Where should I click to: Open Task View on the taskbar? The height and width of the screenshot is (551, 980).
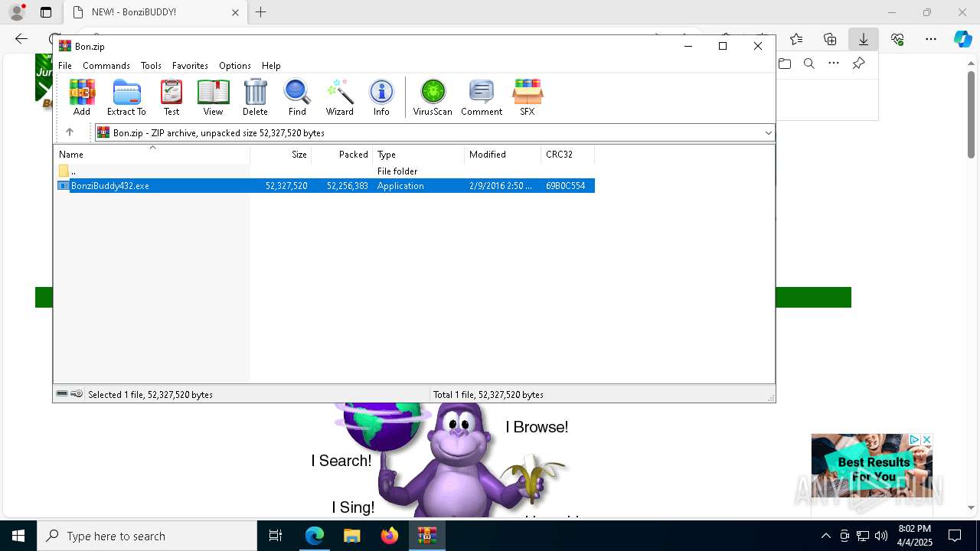pyautogui.click(x=276, y=536)
